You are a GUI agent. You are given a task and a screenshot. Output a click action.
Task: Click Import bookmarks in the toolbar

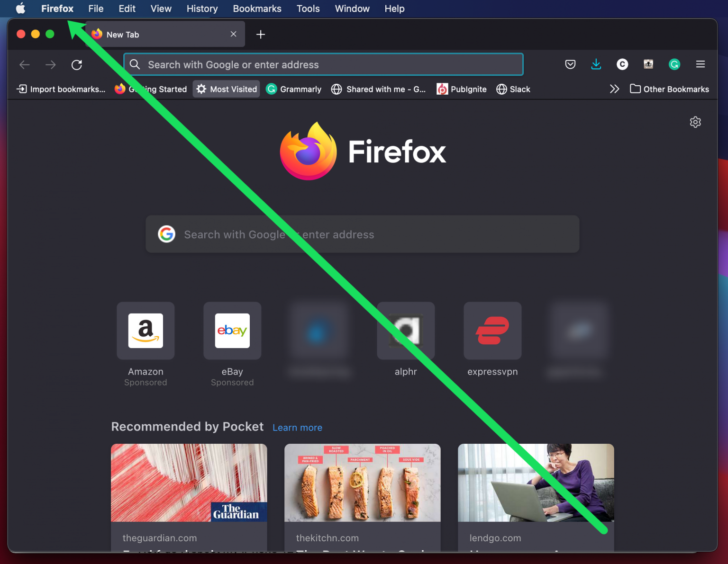60,89
